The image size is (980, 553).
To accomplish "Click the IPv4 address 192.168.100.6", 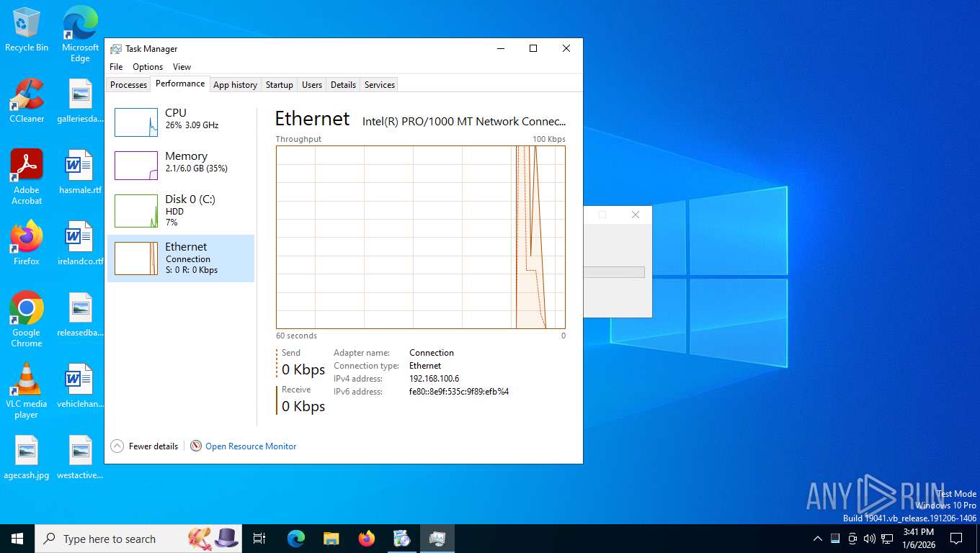I will [x=434, y=379].
